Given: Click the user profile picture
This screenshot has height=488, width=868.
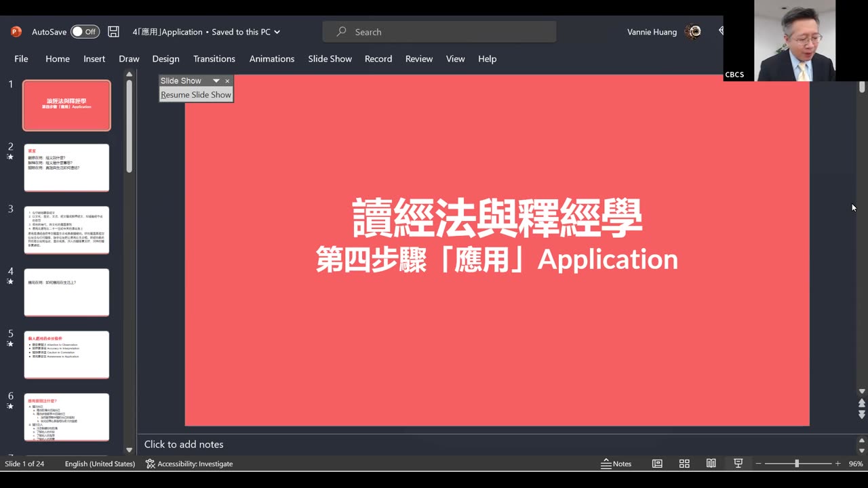Looking at the screenshot, I should coord(693,31).
